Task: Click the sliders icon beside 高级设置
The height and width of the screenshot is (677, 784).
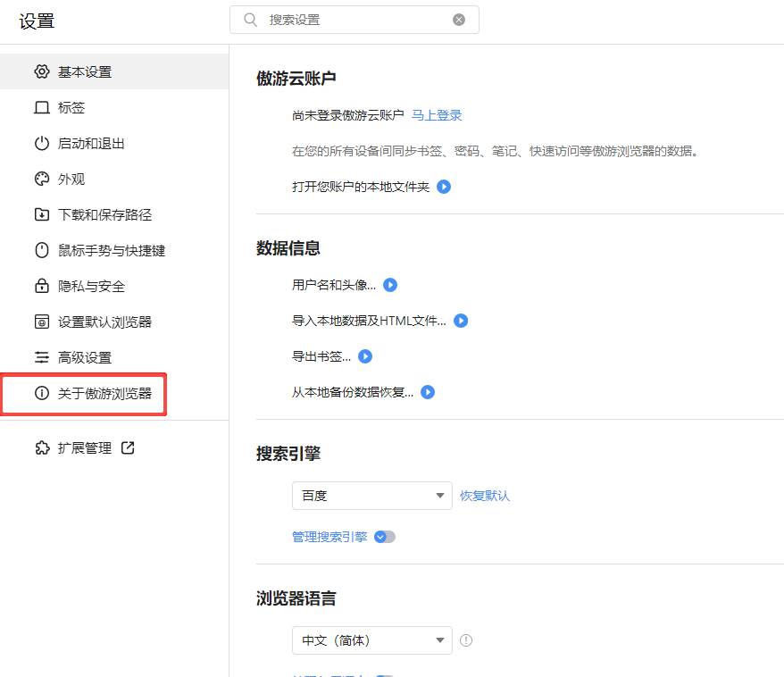Action: click(x=42, y=357)
